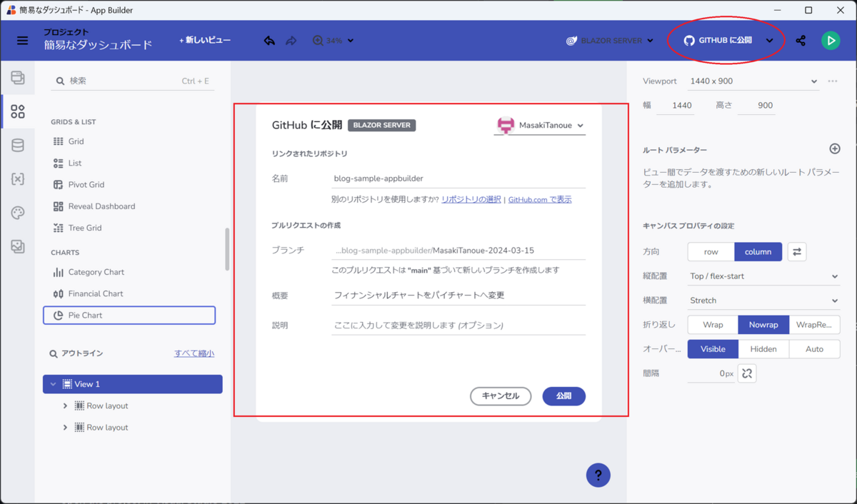The height and width of the screenshot is (504, 857).
Task: Click + 新しいビュー to add view
Action: pos(205,41)
